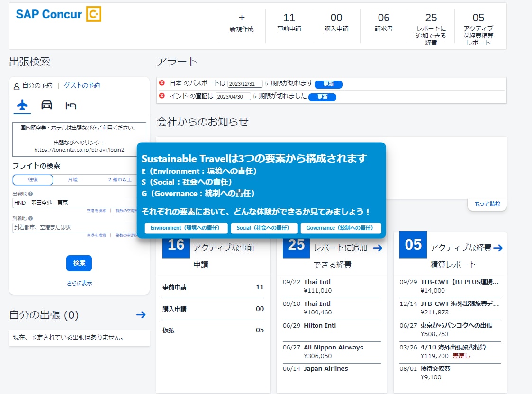The image size is (532, 394).
Task: Click the 到着地 help question mark
Action: [30, 218]
